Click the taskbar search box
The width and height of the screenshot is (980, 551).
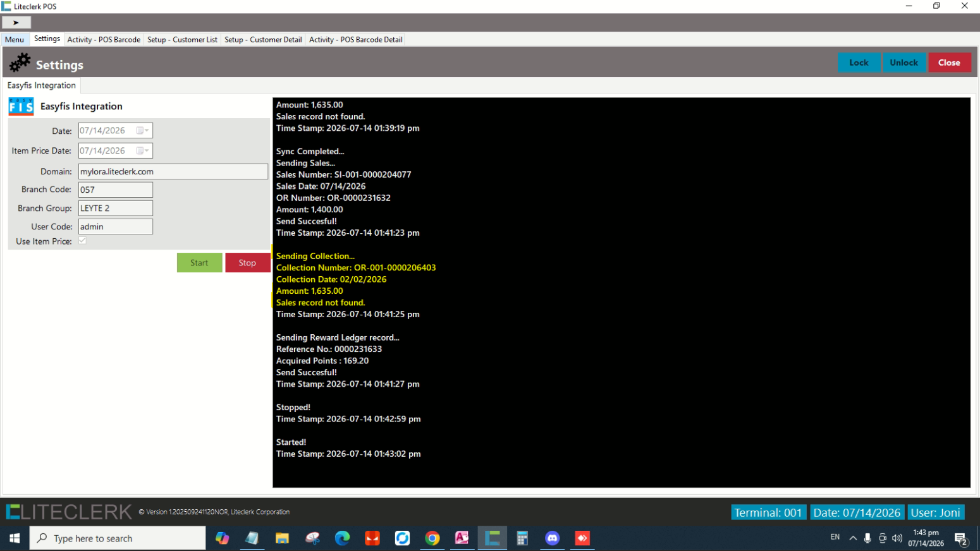[x=118, y=538]
